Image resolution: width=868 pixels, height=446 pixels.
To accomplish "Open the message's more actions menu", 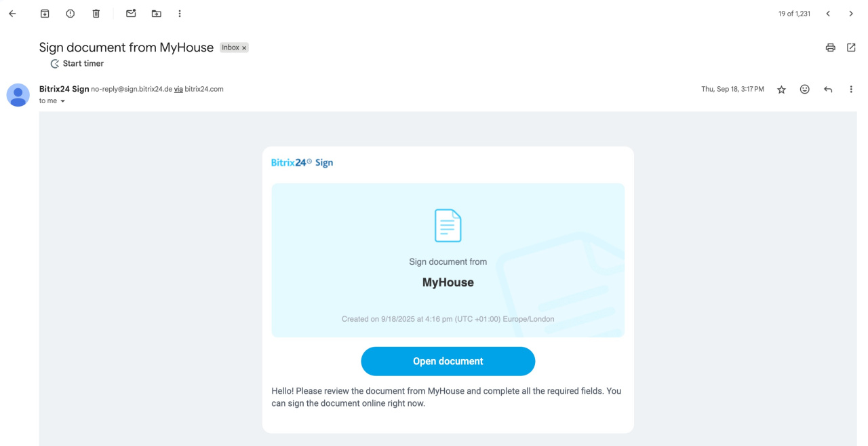I will 851,90.
